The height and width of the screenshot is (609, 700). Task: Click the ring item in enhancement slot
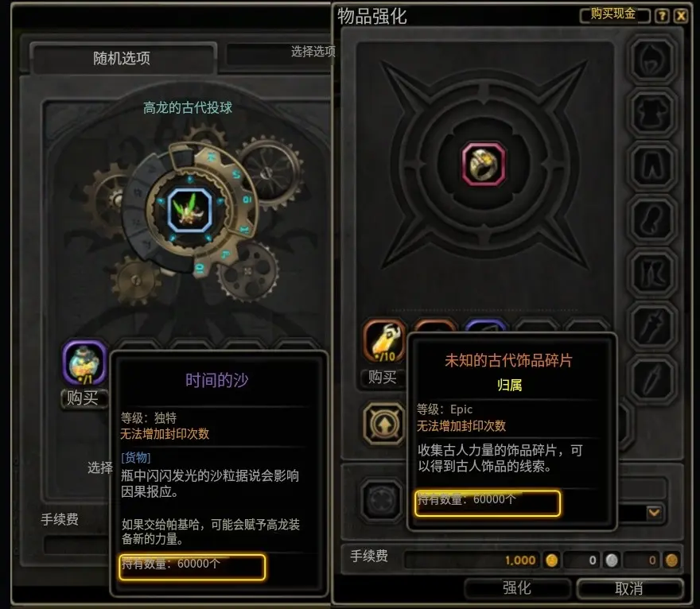click(484, 164)
